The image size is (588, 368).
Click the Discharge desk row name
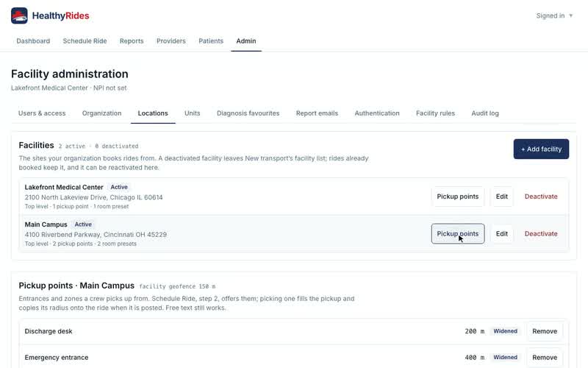point(49,331)
